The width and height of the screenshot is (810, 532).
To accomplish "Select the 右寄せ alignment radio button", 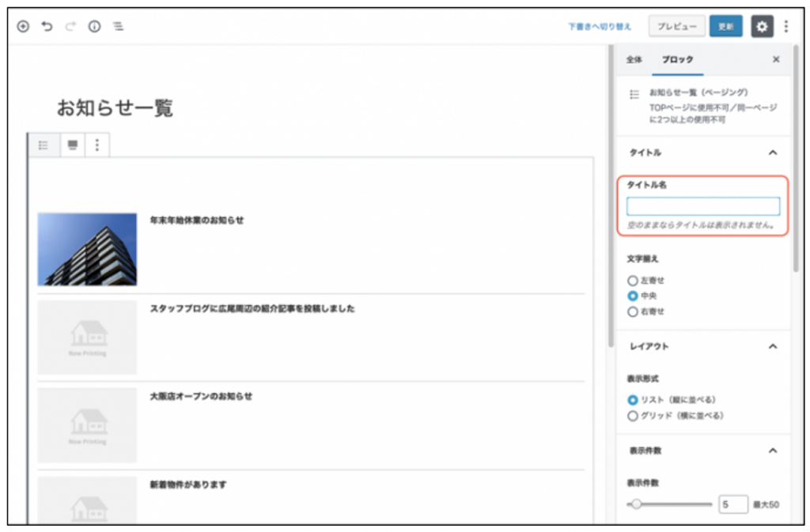I will click(x=632, y=311).
